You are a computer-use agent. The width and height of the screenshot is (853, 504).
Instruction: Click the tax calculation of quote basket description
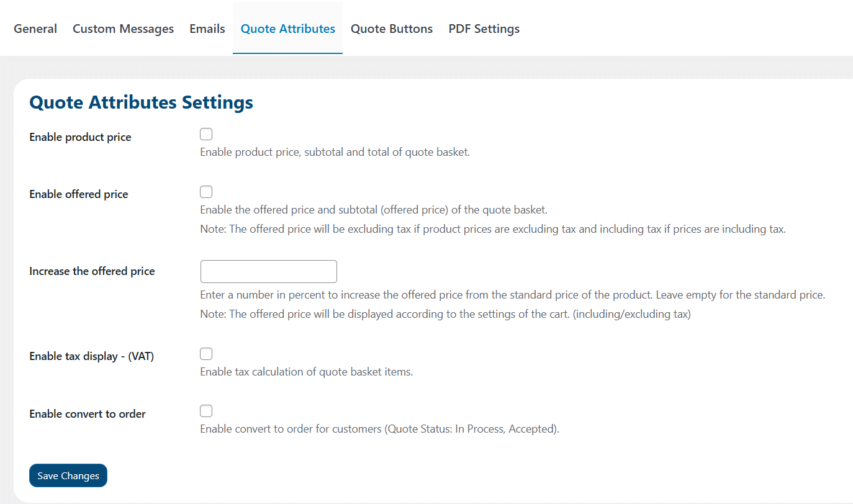[306, 372]
